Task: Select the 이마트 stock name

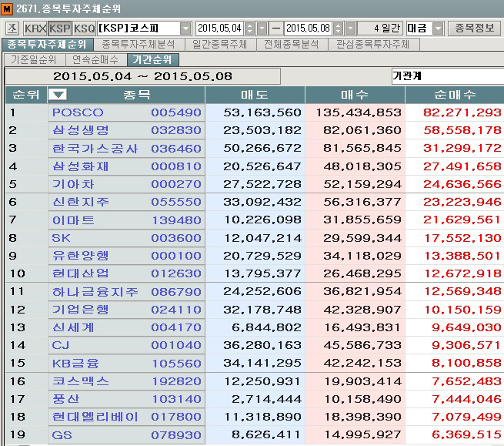Action: point(73,220)
